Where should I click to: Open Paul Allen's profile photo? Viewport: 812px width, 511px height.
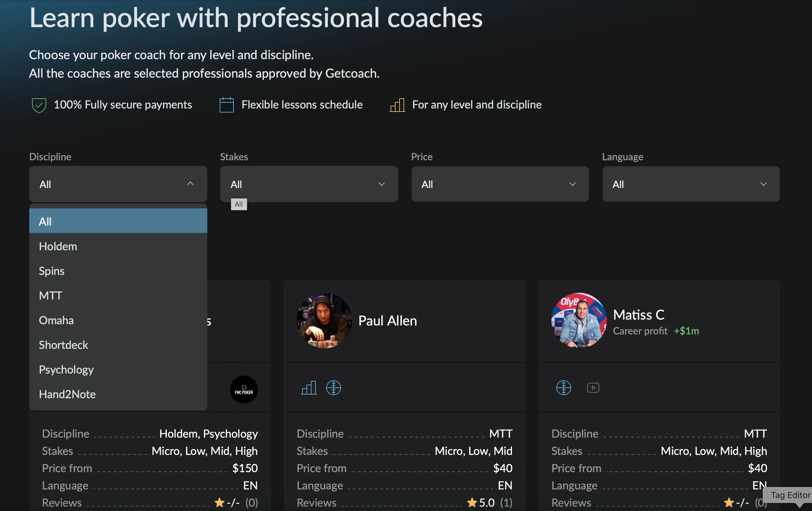click(324, 321)
